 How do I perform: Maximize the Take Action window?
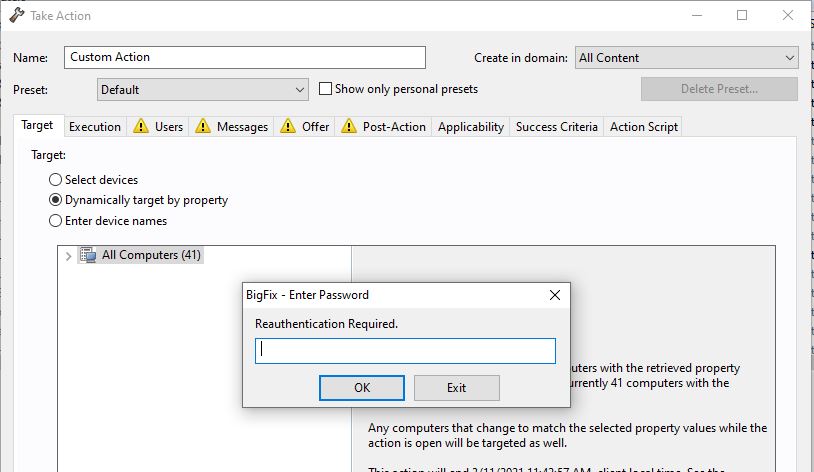[742, 15]
